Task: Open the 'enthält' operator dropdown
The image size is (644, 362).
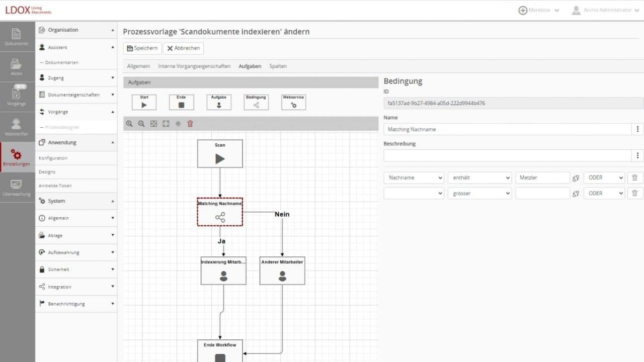Action: [x=479, y=177]
